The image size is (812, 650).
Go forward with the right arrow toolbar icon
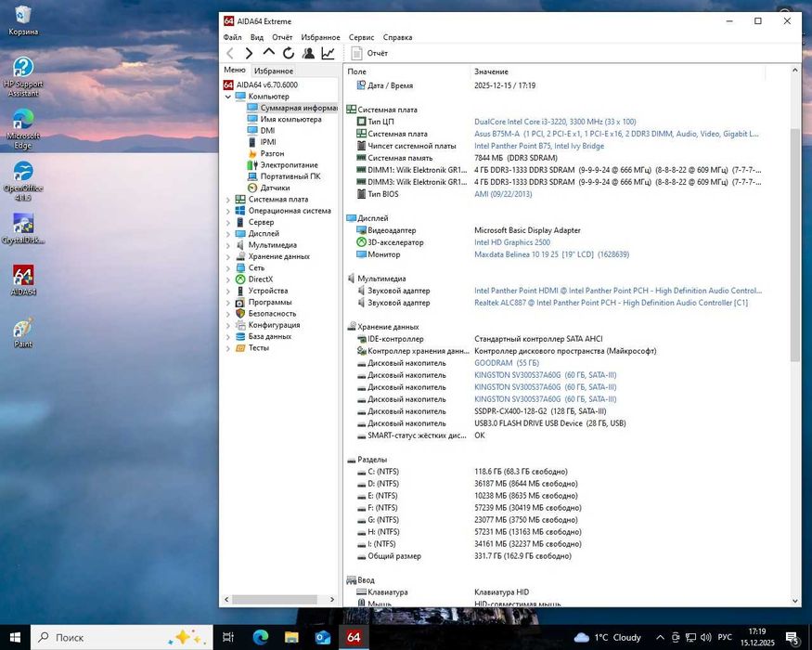pyautogui.click(x=249, y=53)
